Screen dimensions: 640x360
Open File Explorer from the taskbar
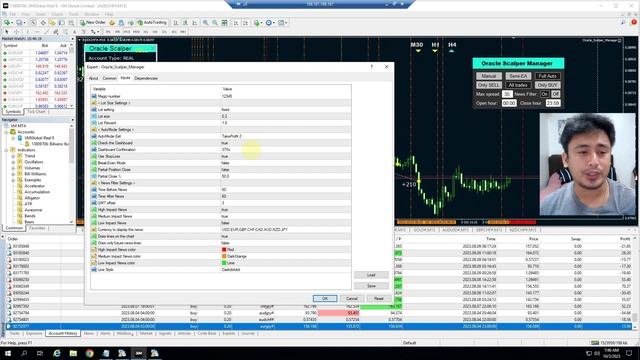click(73, 353)
